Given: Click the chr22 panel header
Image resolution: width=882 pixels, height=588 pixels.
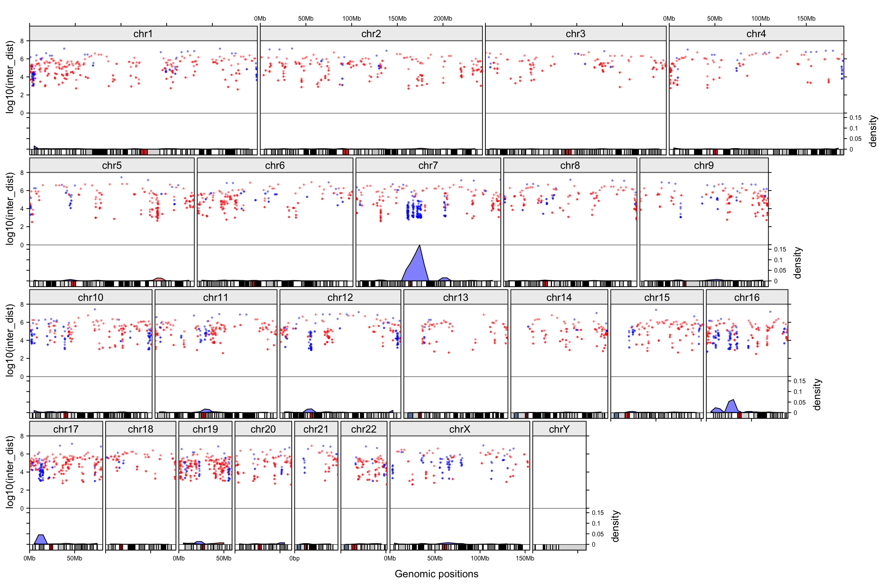Looking at the screenshot, I should pos(364,429).
